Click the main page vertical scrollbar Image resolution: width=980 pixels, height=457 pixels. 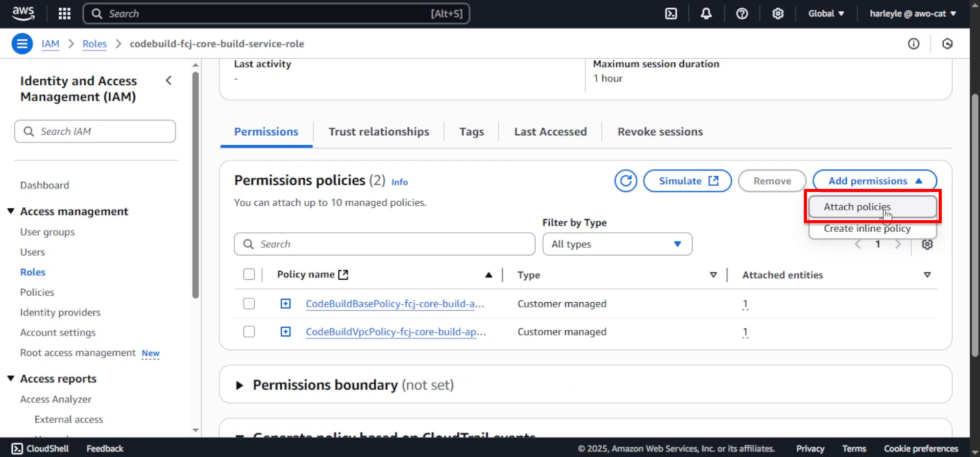(975, 225)
